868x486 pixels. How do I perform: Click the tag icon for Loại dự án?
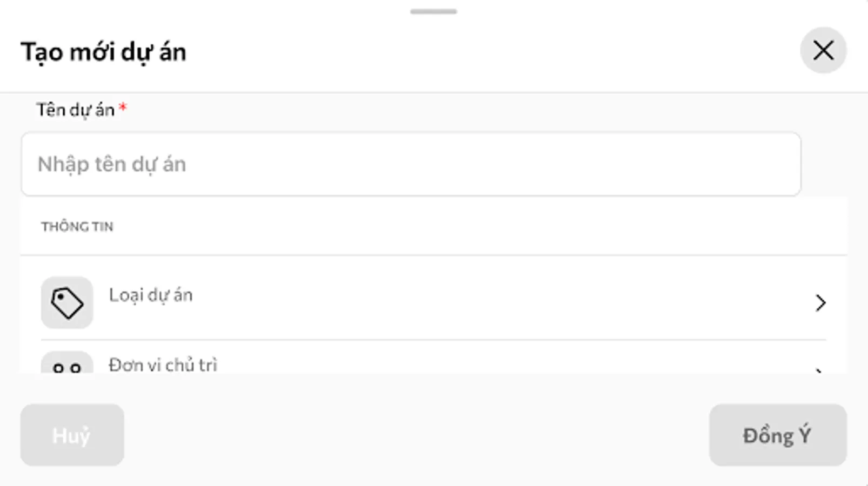tap(67, 302)
